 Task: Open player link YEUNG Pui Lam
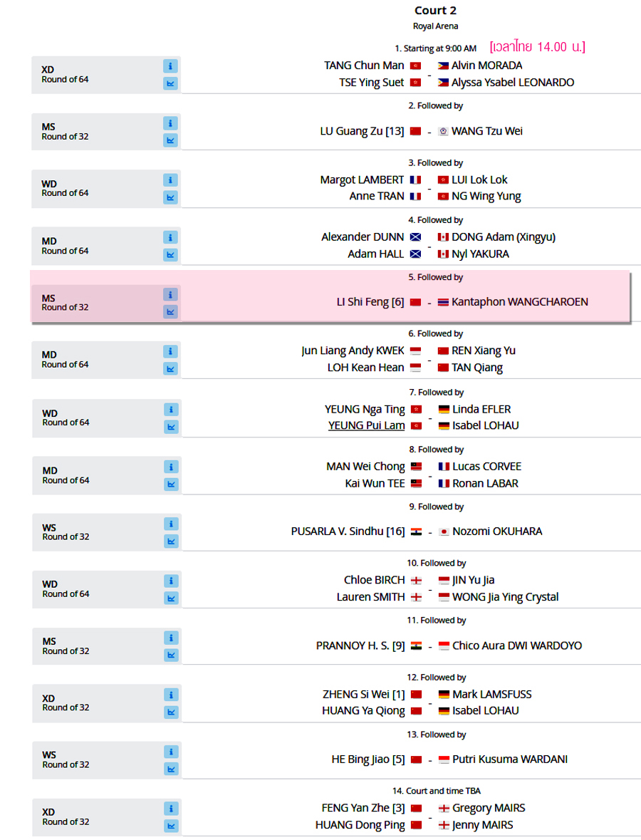coord(366,425)
